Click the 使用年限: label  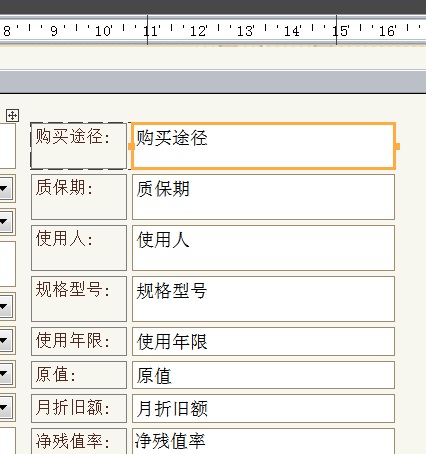tap(79, 342)
